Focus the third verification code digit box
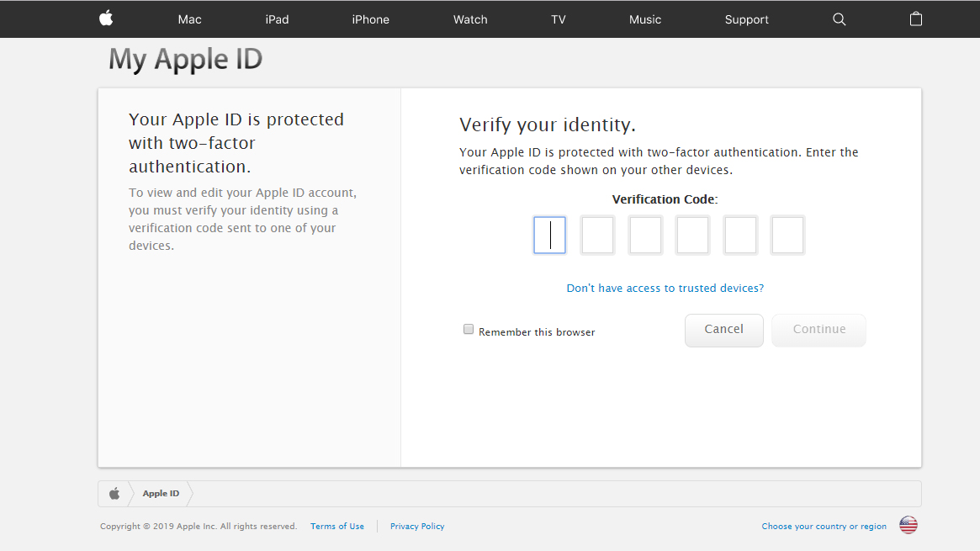980x551 pixels. [645, 235]
